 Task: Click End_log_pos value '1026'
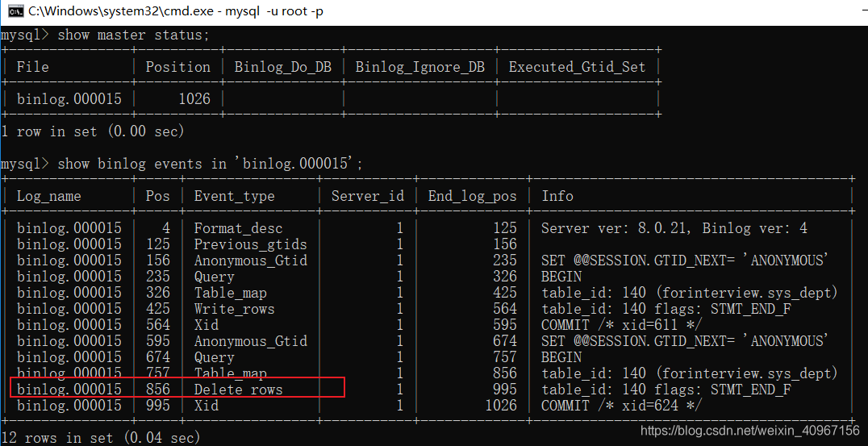(500, 406)
